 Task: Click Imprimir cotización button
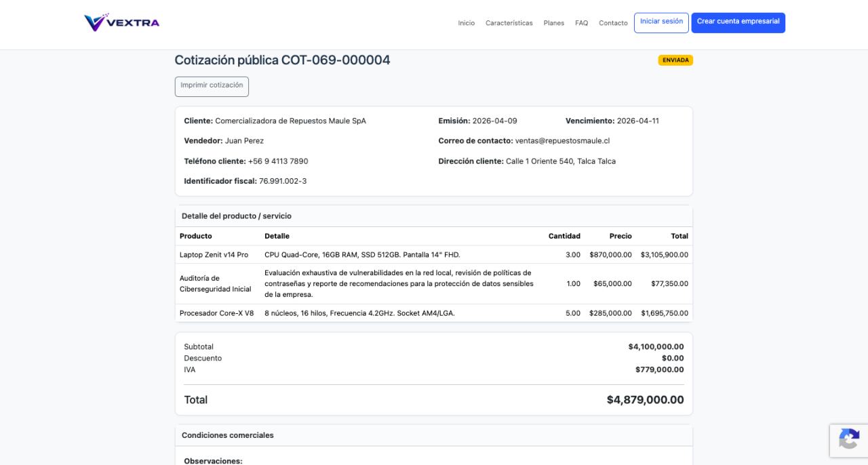(212, 86)
